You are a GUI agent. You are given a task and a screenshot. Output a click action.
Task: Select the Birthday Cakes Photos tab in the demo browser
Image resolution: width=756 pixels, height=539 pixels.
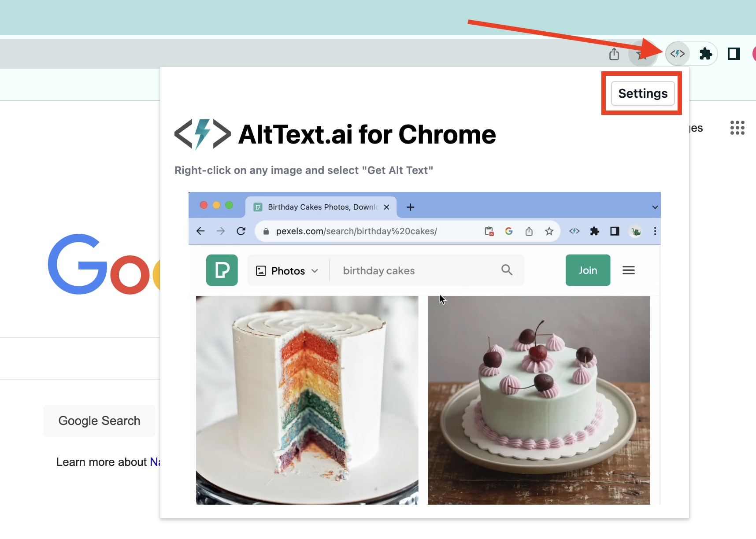tap(321, 207)
